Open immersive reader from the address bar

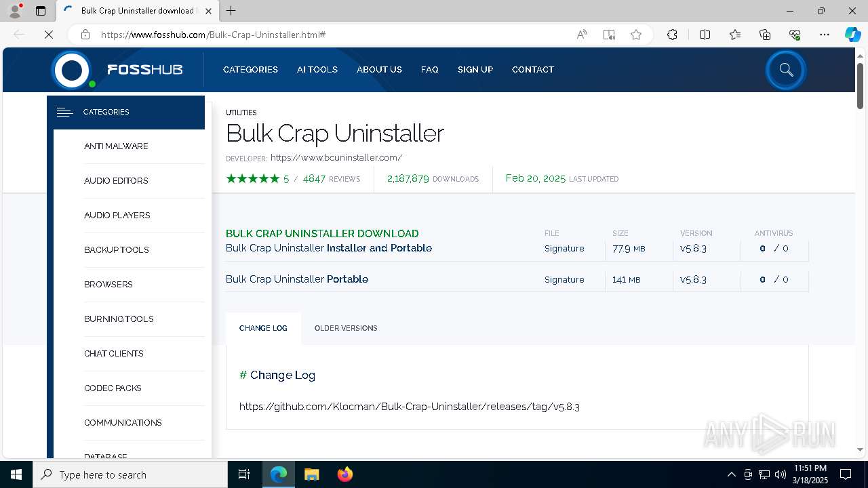609,35
